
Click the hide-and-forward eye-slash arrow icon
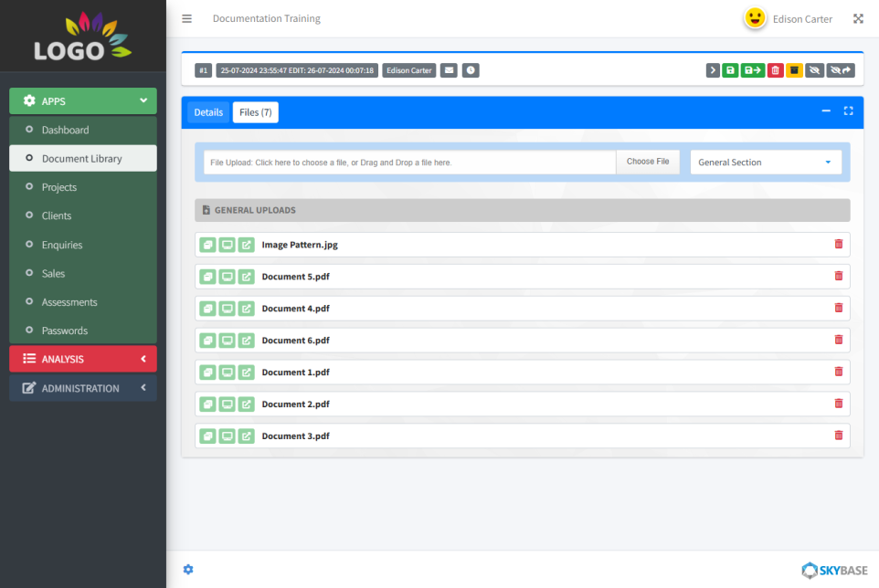841,70
